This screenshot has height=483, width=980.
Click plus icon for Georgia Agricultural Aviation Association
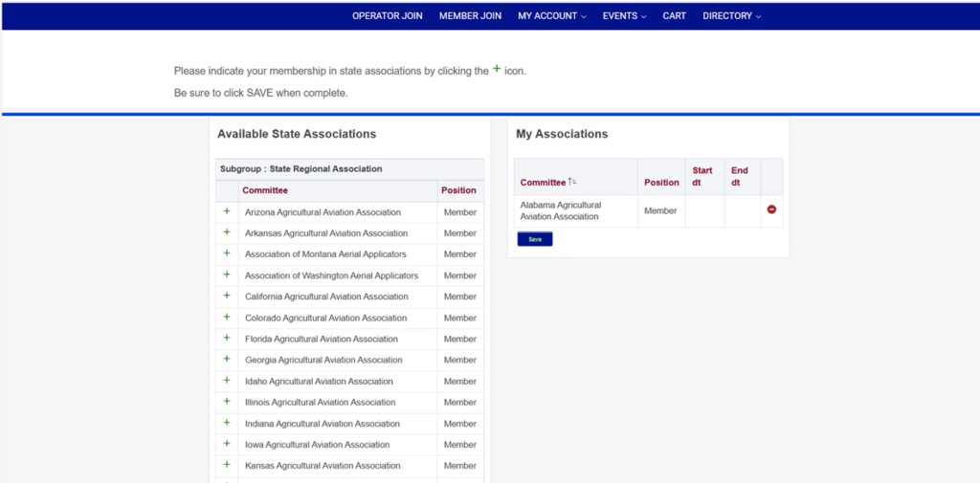227,360
